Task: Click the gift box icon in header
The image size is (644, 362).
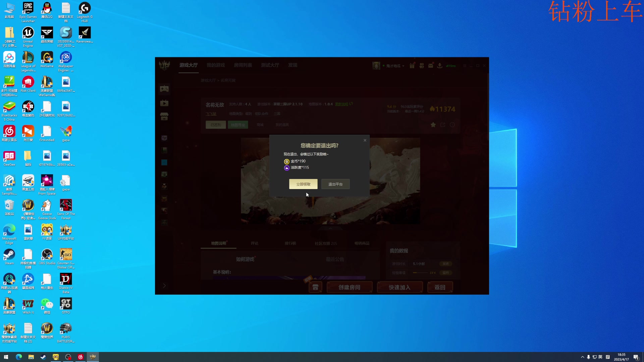Action: 412,66
